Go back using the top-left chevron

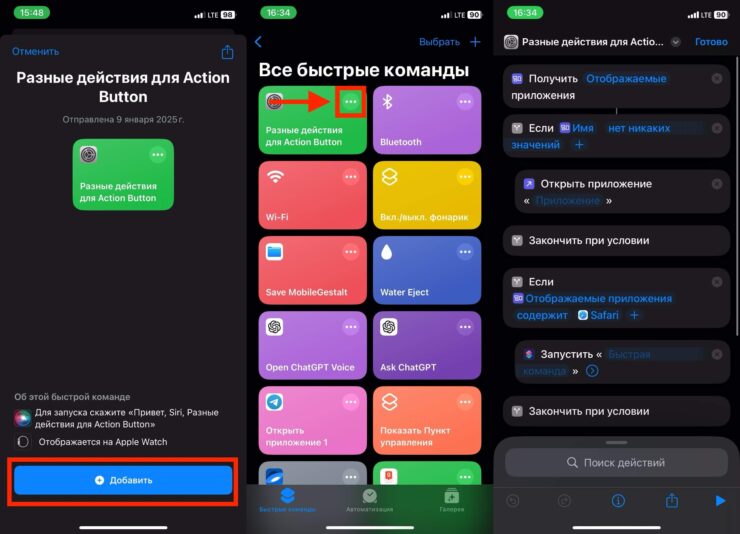click(259, 42)
